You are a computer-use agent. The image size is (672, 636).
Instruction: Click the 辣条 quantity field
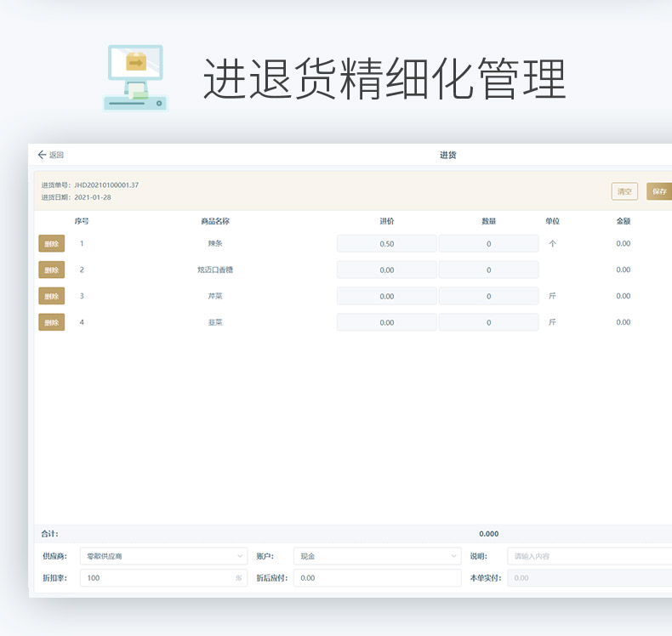pos(488,244)
